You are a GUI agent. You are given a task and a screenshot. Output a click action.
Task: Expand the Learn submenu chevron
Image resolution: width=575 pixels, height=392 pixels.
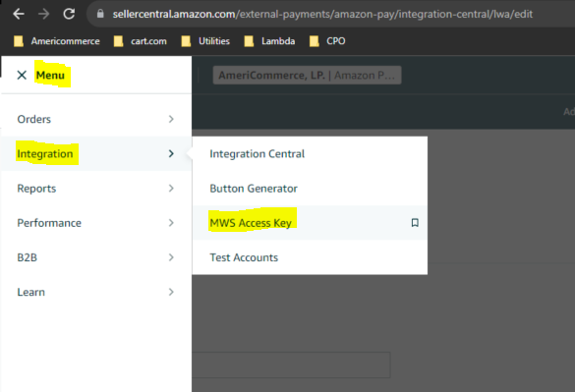pyautogui.click(x=171, y=292)
